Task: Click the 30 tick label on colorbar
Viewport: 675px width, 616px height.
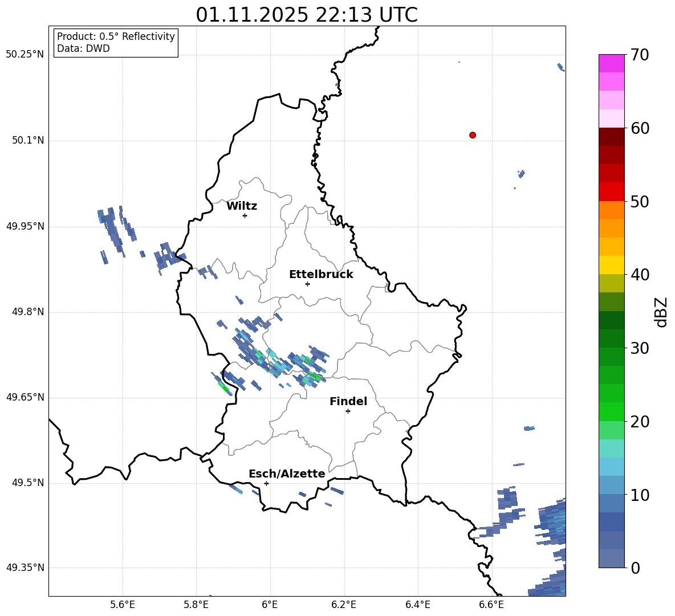Action: point(640,348)
